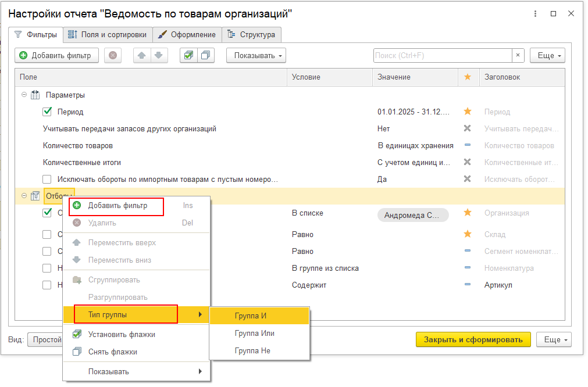Click the set all checkboxes toolbar icon

tap(188, 56)
